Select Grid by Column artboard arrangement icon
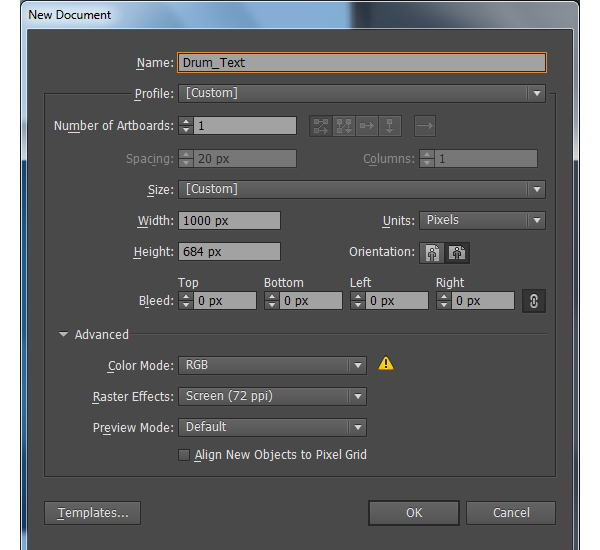This screenshot has width=600, height=550. 344,126
